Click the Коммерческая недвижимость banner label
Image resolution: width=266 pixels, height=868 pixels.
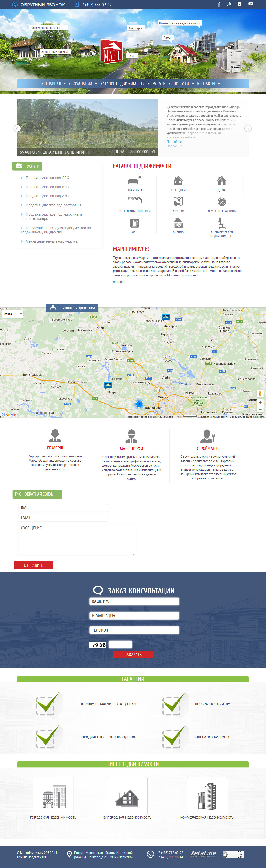click(x=180, y=23)
